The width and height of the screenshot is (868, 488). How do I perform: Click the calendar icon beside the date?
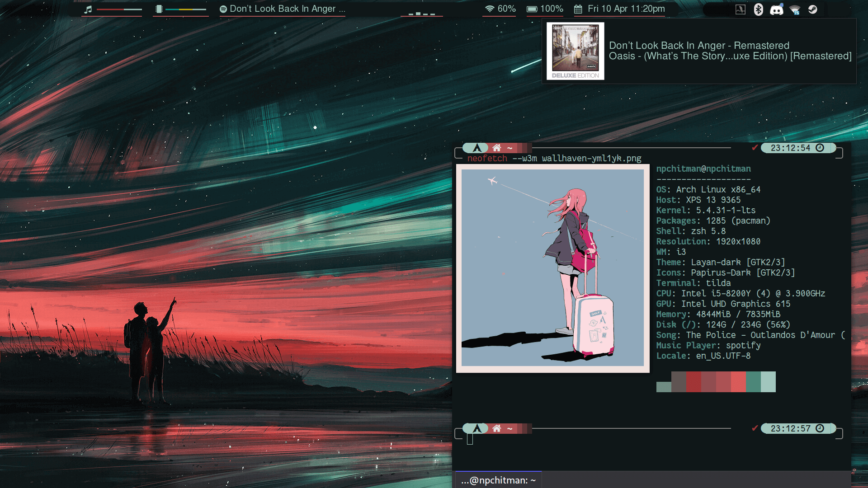[x=578, y=9]
